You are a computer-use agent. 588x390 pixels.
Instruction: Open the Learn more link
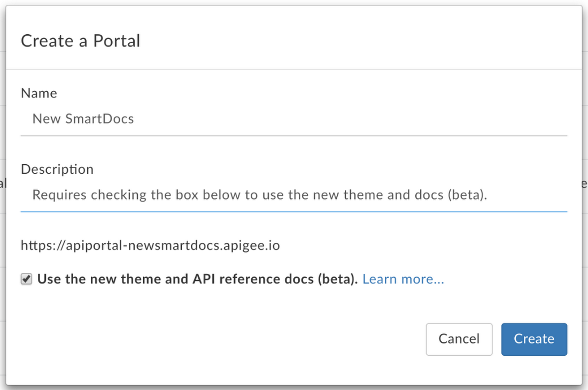click(403, 279)
